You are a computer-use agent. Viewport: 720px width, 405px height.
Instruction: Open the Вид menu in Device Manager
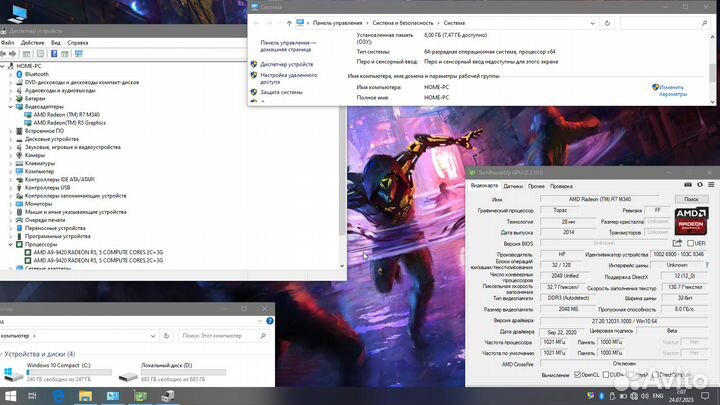pyautogui.click(x=56, y=43)
